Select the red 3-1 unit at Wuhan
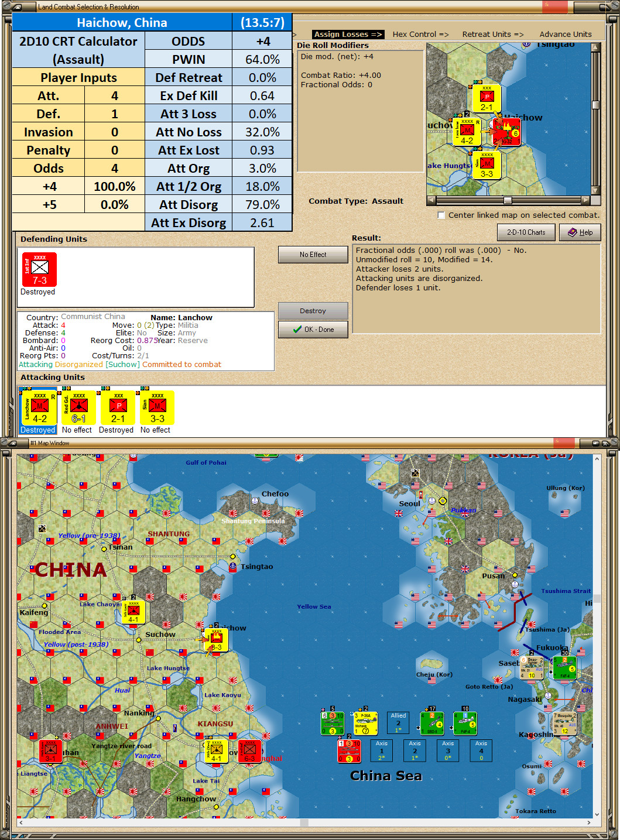This screenshot has width=620, height=840. tap(50, 751)
